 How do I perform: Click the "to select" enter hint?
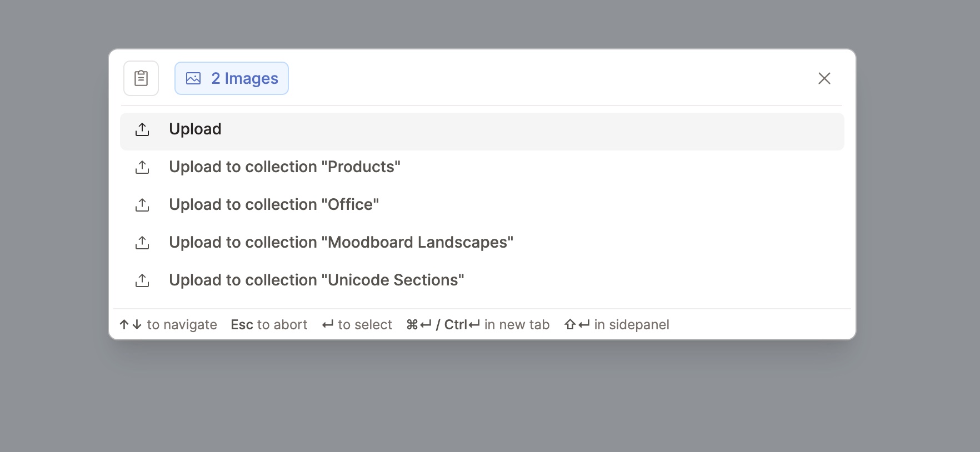tap(357, 325)
